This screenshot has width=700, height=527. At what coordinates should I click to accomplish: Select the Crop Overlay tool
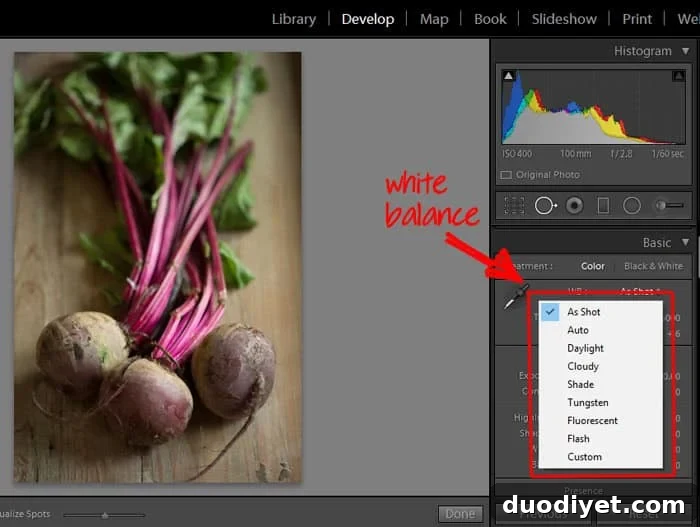(514, 205)
